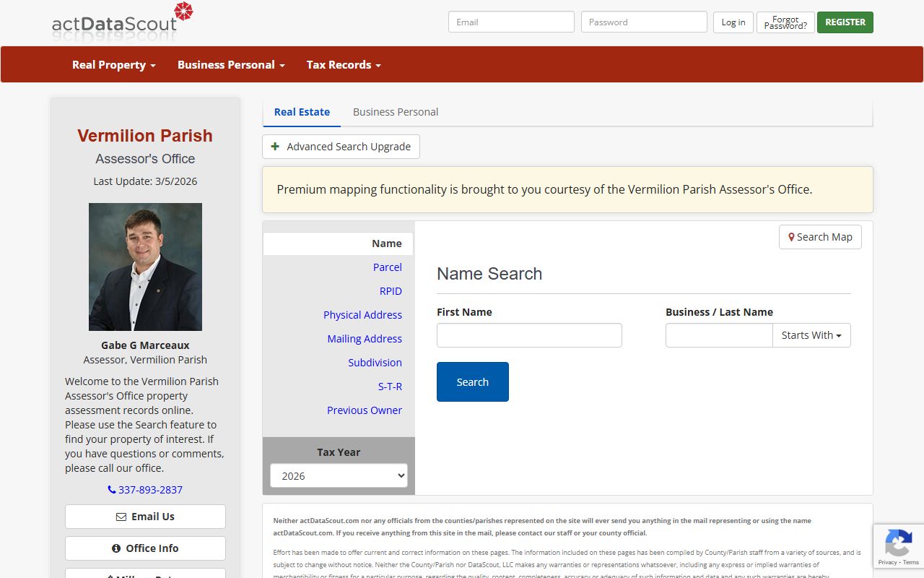Open the Real Property dropdown menu
This screenshot has height=578, width=924.
click(x=114, y=64)
